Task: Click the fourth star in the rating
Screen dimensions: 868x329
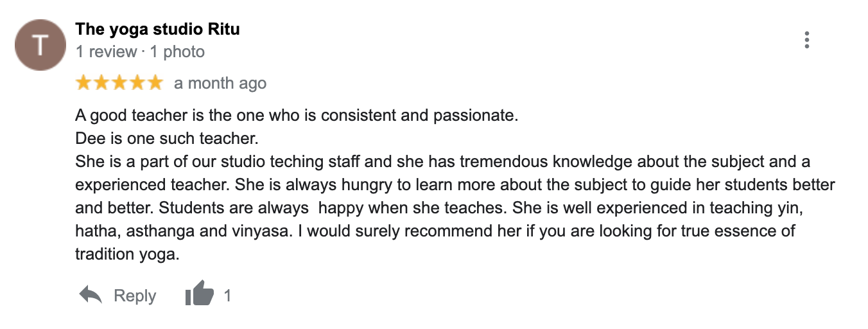Action: pyautogui.click(x=137, y=83)
